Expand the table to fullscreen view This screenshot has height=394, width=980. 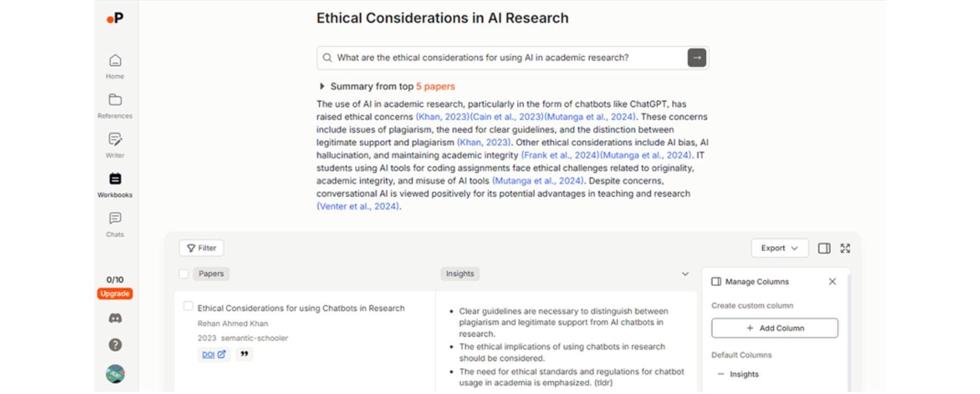pyautogui.click(x=844, y=248)
